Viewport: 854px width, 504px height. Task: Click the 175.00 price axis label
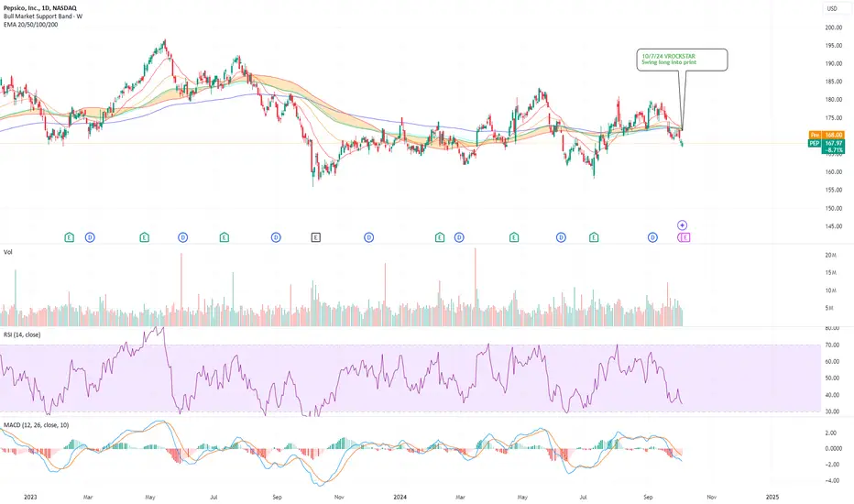point(833,117)
